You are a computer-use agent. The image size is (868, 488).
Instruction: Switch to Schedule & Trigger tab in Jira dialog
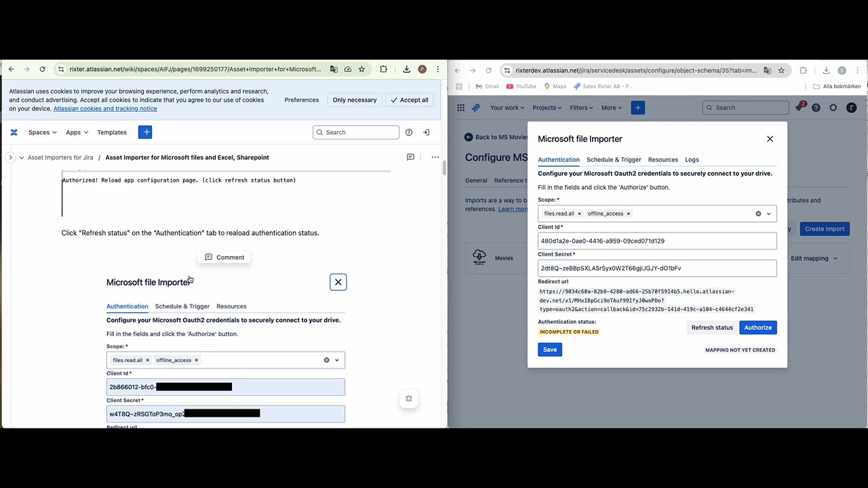[x=614, y=160]
